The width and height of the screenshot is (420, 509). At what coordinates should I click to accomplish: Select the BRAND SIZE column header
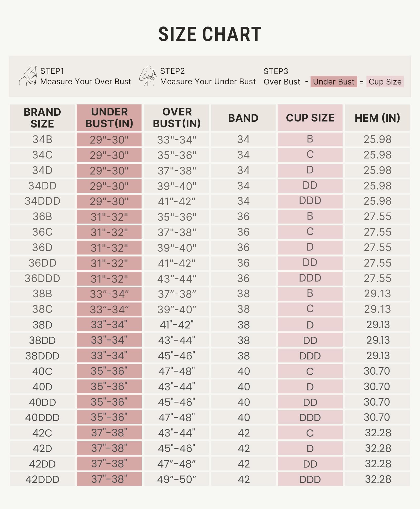pyautogui.click(x=42, y=118)
